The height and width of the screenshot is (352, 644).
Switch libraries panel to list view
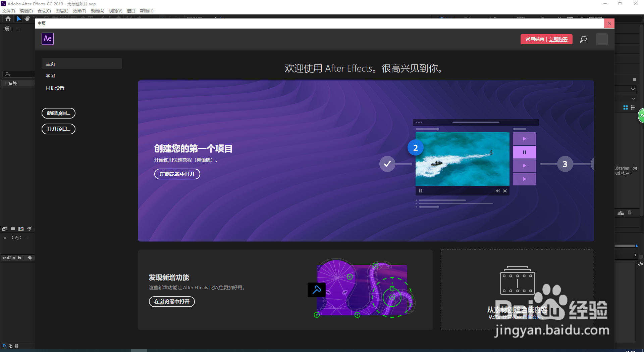[x=633, y=107]
